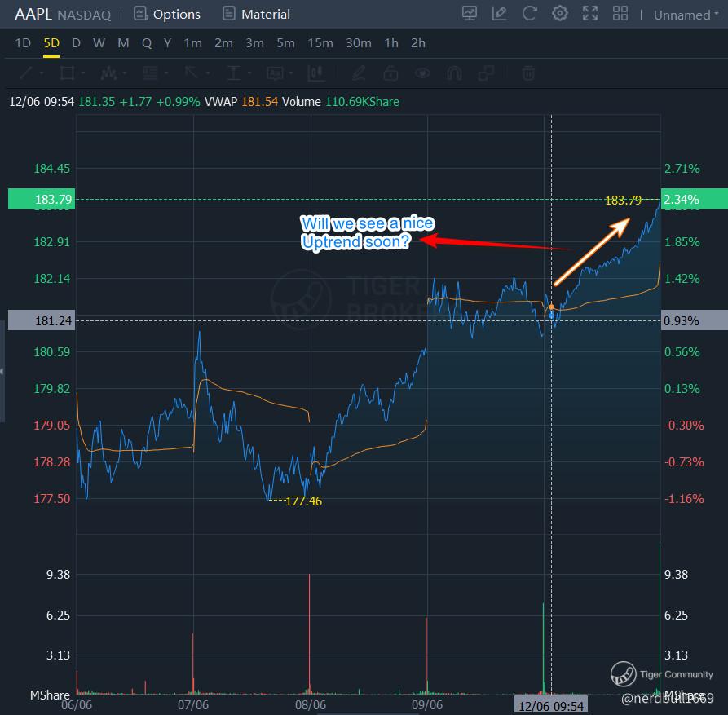The width and height of the screenshot is (728, 715).
Task: Click the Volume 110.69KShare readout
Action: 341,102
